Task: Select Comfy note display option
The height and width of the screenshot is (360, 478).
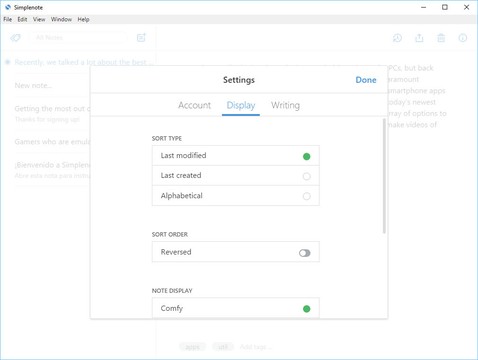Action: pos(236,308)
